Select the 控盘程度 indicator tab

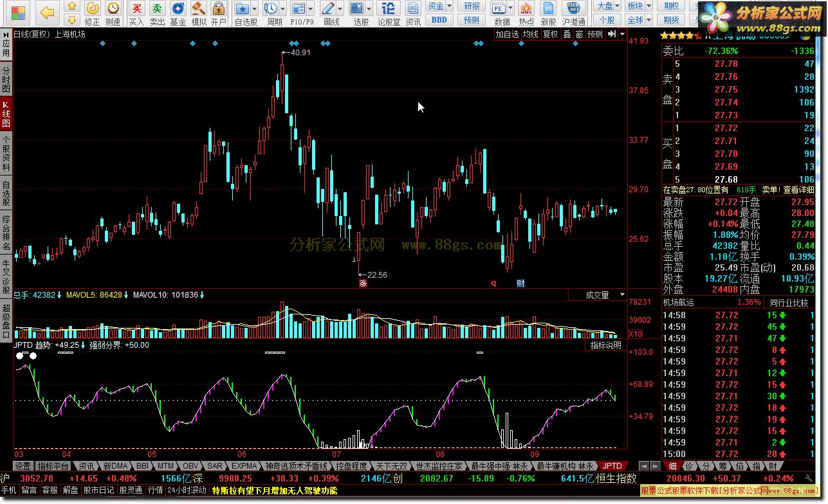(x=352, y=465)
